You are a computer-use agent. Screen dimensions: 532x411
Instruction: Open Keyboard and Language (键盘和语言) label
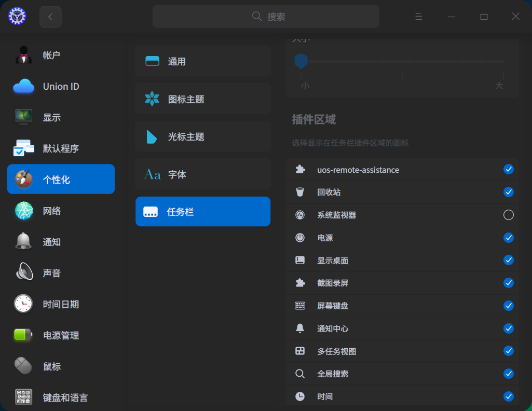65,398
